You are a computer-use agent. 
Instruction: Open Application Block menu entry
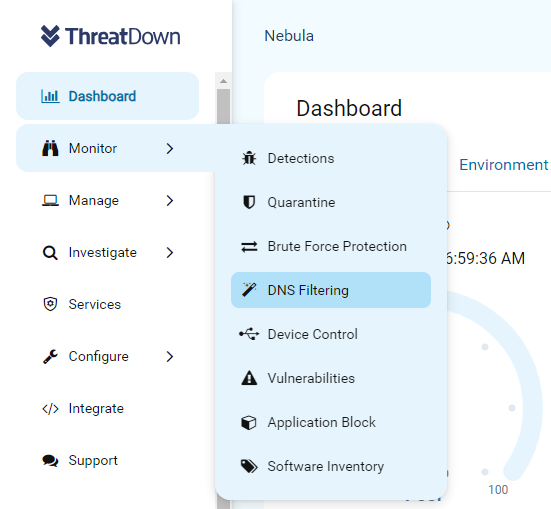click(x=331, y=422)
